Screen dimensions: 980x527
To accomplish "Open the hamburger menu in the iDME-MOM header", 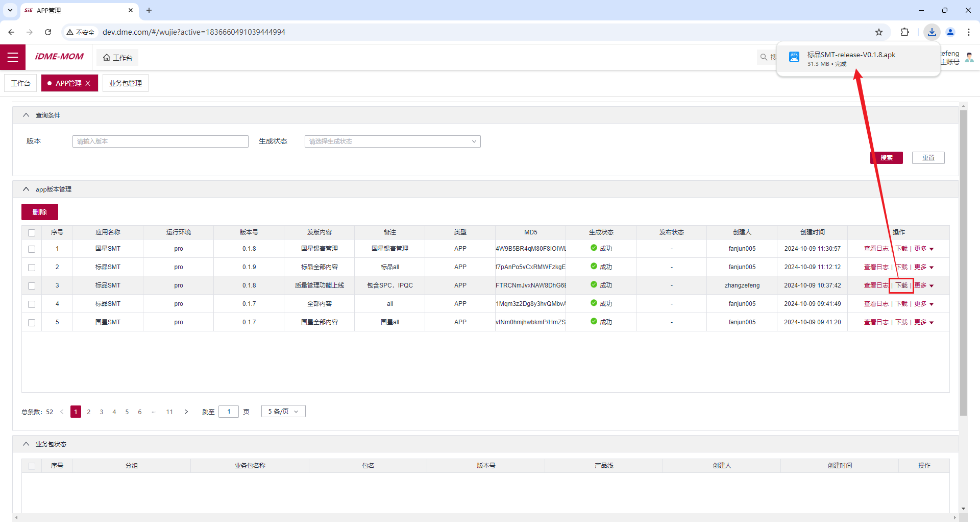I will [x=13, y=57].
